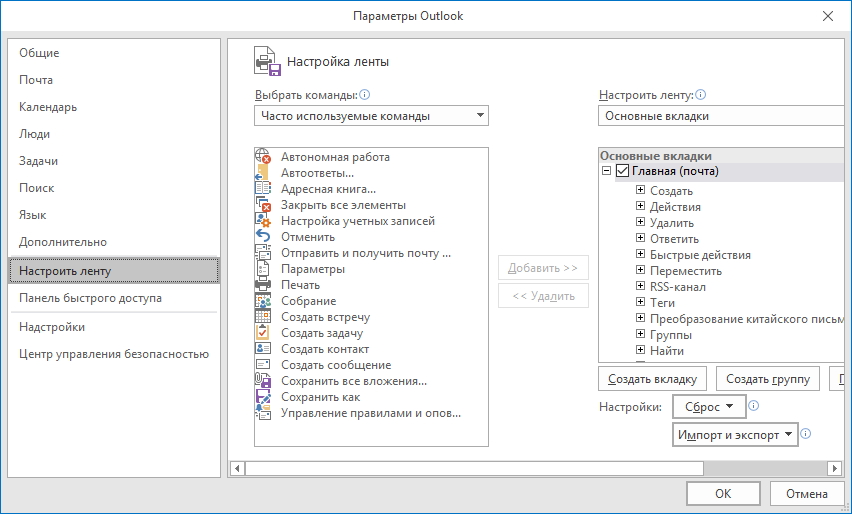Click info icon beside Импорт и экспорт
Viewport: 852px width, 514px height.
[x=806, y=434]
